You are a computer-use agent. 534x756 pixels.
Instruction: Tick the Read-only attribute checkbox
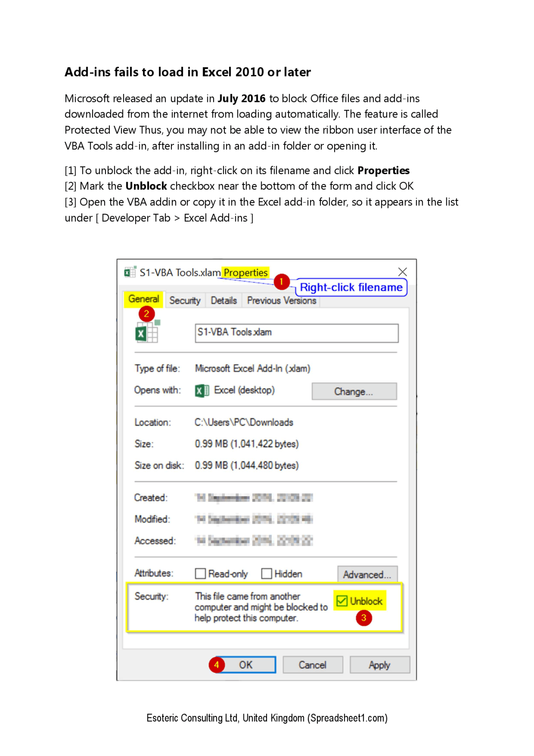coord(200,574)
